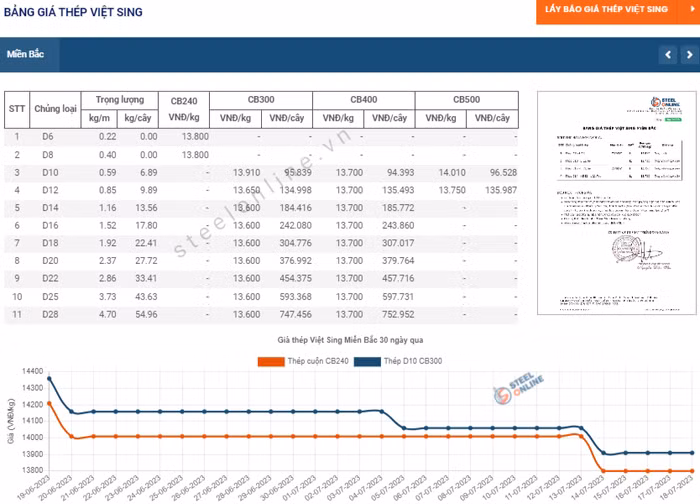Click the 13.910 price in the D10 row
This screenshot has width=700, height=504.
pyautogui.click(x=246, y=173)
